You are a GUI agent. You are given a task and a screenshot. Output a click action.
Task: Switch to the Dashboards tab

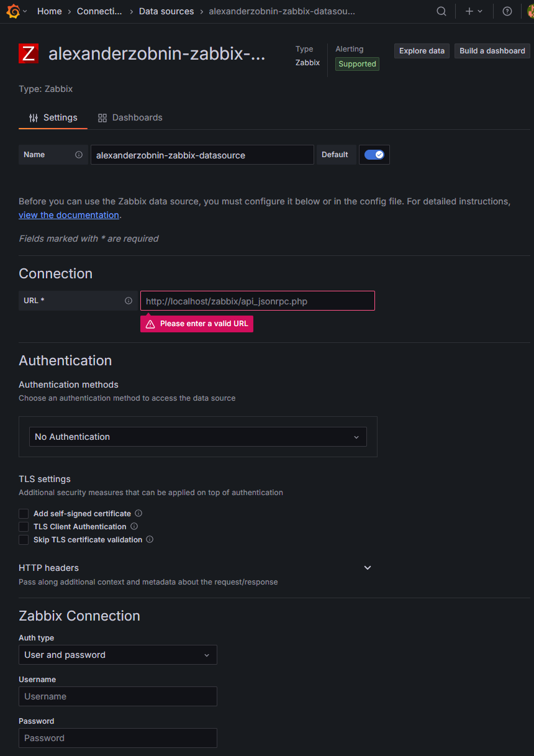(x=130, y=117)
